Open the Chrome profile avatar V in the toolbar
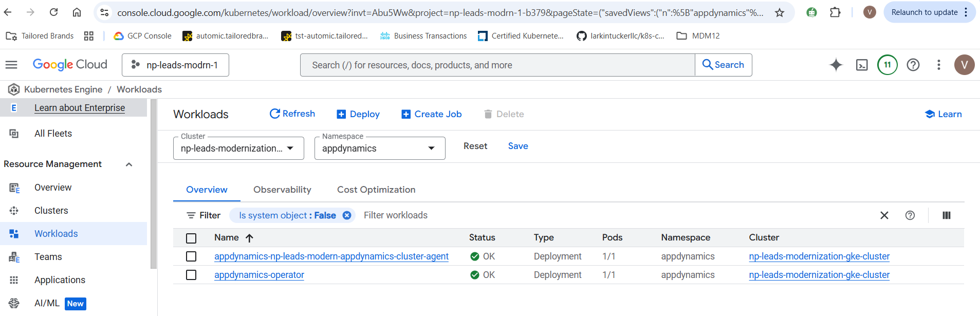The image size is (980, 316). tap(870, 12)
